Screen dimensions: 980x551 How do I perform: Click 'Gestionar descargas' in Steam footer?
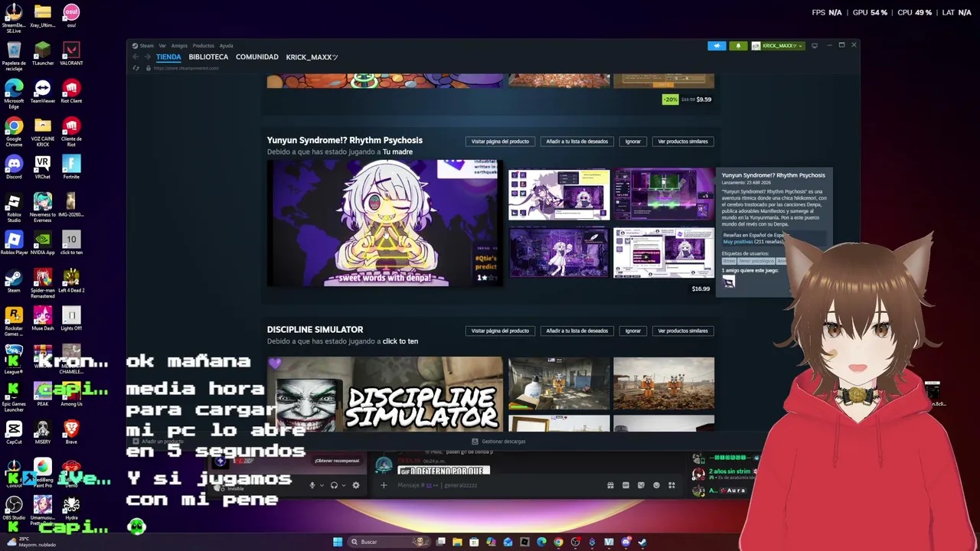tap(499, 442)
